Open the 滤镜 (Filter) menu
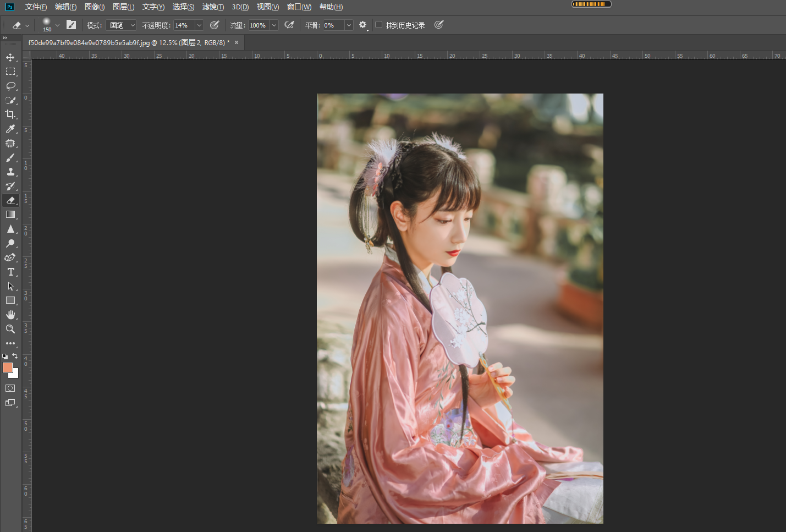Image resolution: width=786 pixels, height=532 pixels. 213,7
